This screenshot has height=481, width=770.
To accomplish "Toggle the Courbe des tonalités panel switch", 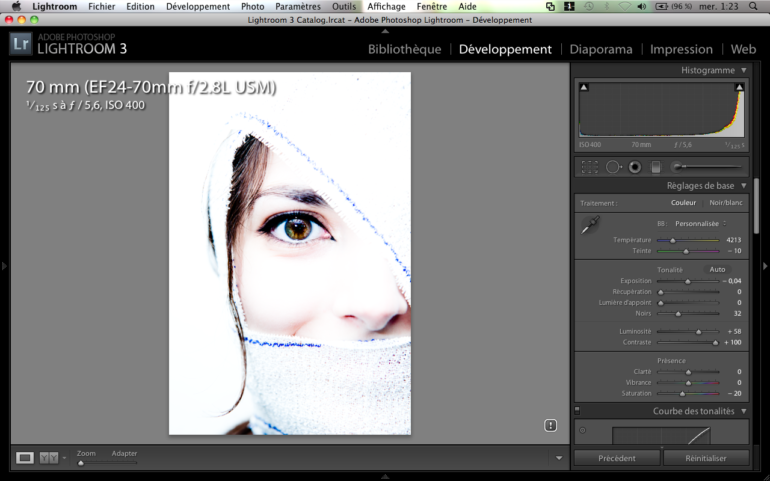I will tap(577, 410).
